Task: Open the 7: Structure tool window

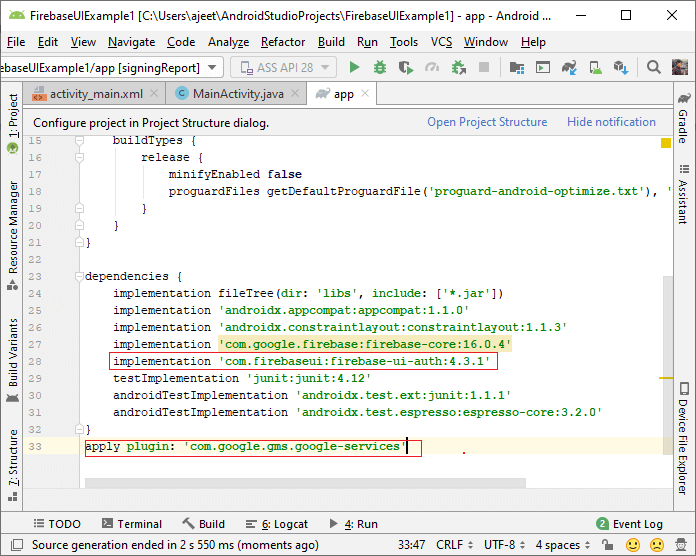Action: pyautogui.click(x=13, y=464)
